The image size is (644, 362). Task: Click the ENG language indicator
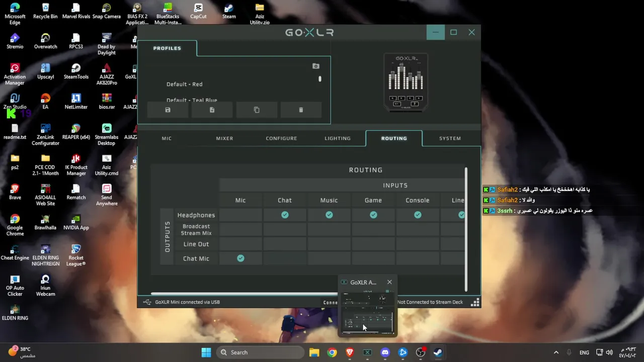click(x=584, y=352)
